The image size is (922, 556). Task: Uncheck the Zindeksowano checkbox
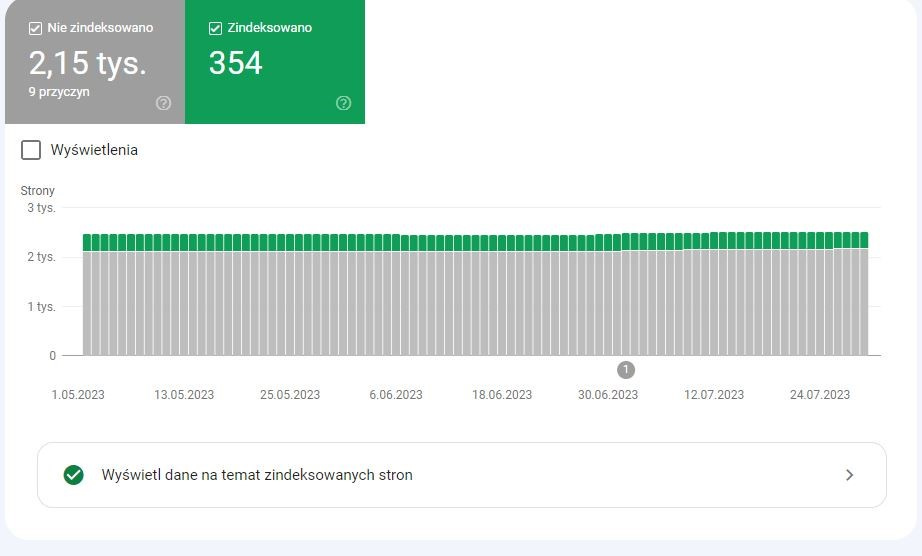point(215,28)
